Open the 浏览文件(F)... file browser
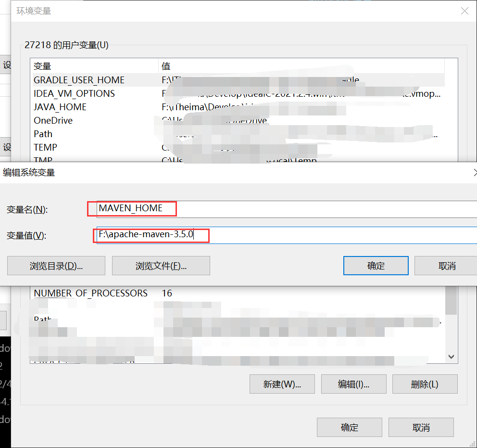The image size is (477, 448). click(161, 266)
